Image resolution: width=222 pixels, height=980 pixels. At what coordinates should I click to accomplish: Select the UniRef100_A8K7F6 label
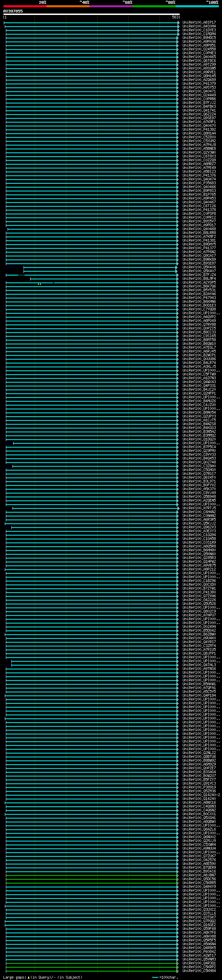pos(199,932)
